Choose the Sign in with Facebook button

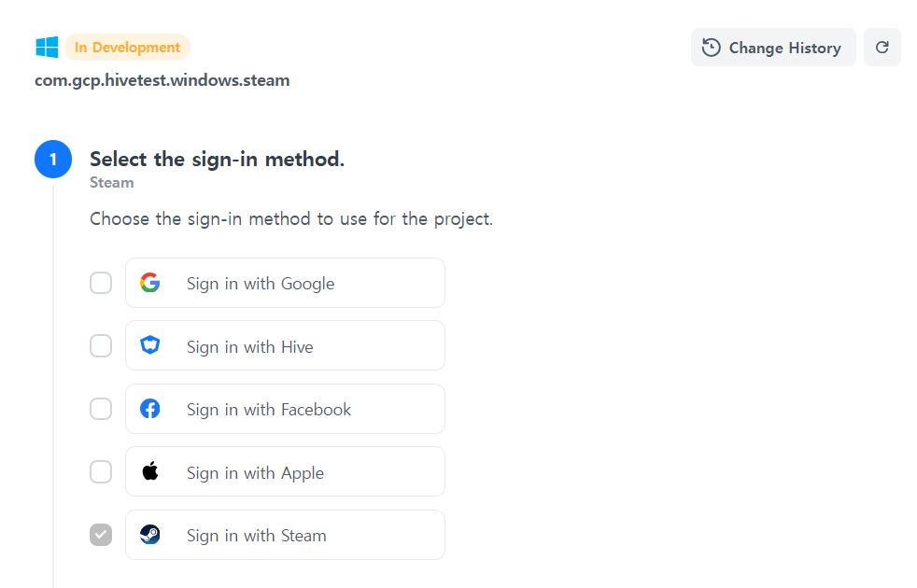[285, 409]
